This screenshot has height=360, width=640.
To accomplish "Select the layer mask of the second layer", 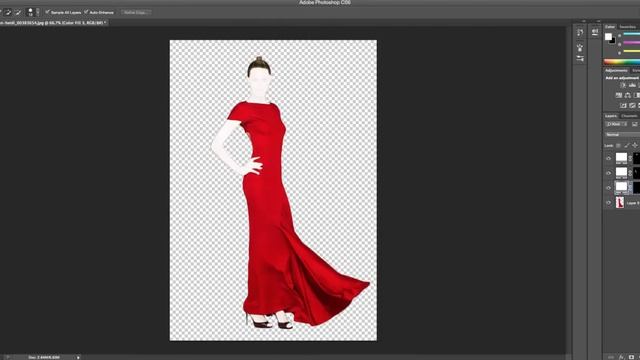I will [637, 173].
